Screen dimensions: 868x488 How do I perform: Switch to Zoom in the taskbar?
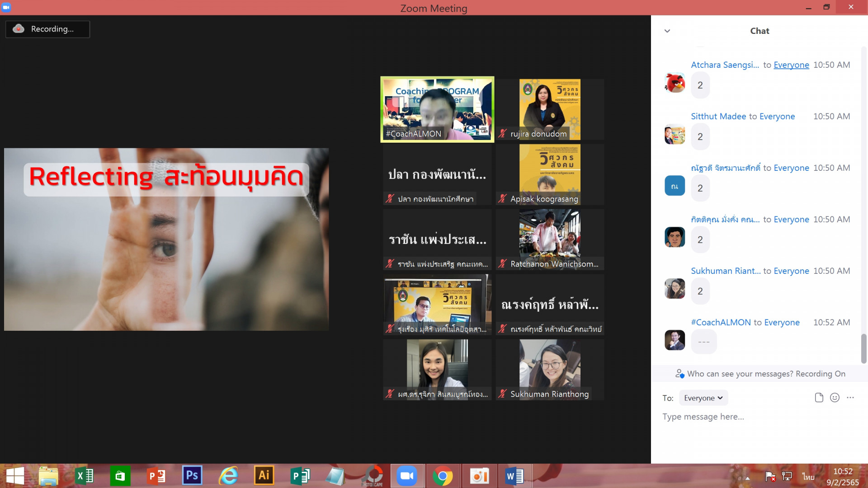point(407,476)
